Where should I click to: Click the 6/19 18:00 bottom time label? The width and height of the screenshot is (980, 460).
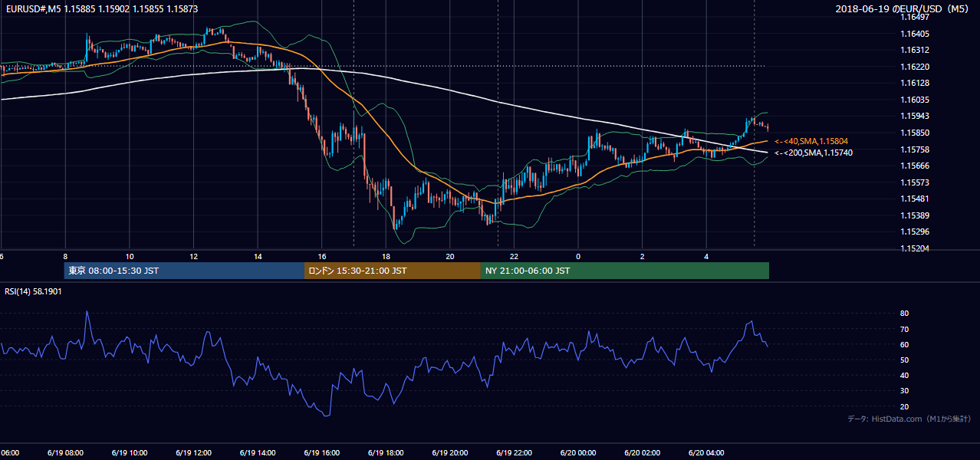(x=385, y=452)
